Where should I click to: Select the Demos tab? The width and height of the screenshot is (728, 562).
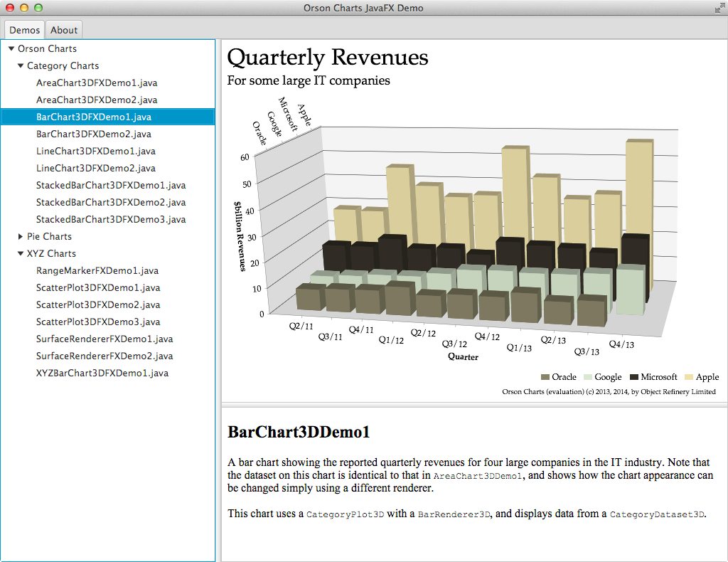(x=25, y=30)
